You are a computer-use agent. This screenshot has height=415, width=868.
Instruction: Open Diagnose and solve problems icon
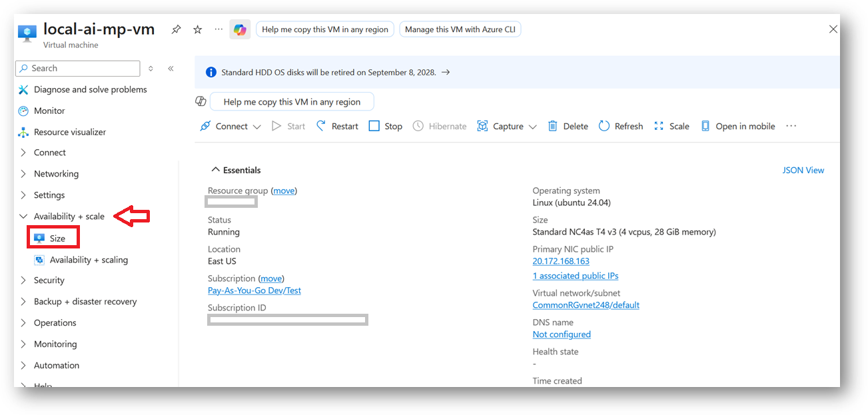click(23, 89)
